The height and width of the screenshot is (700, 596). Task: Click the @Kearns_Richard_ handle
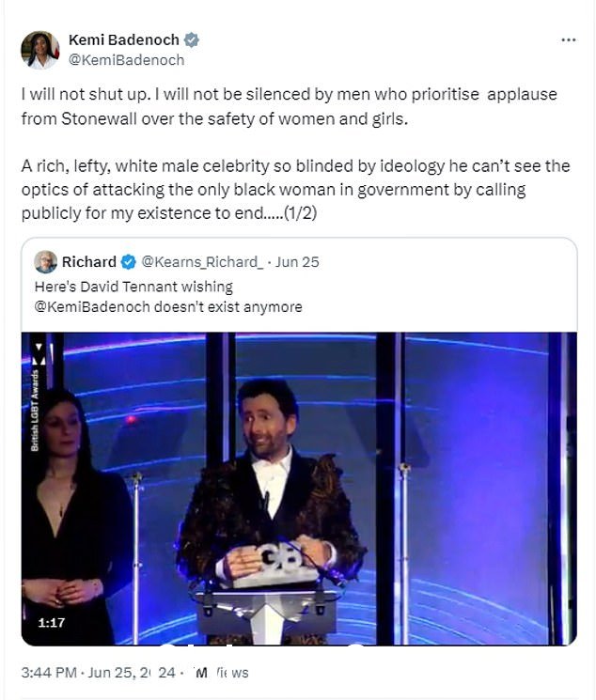(x=202, y=261)
